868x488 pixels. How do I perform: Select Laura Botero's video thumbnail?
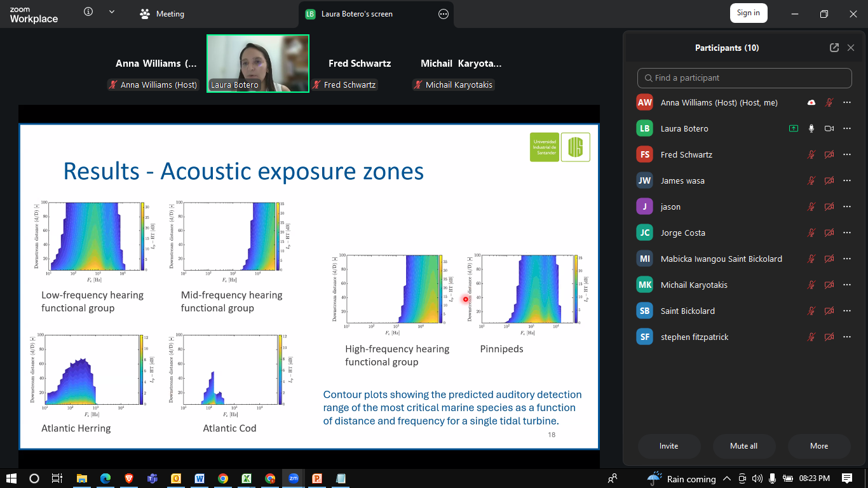pyautogui.click(x=258, y=64)
